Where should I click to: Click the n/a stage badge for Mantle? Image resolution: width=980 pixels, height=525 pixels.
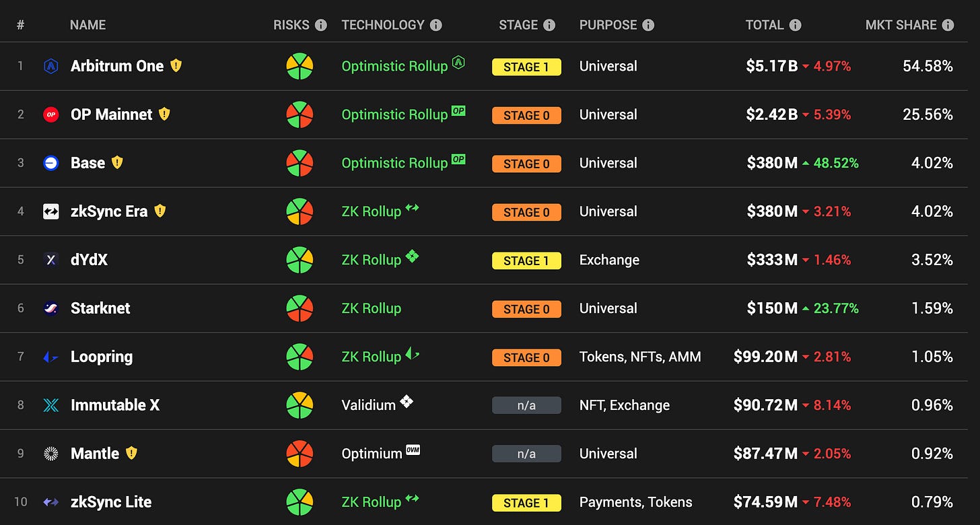coord(526,454)
